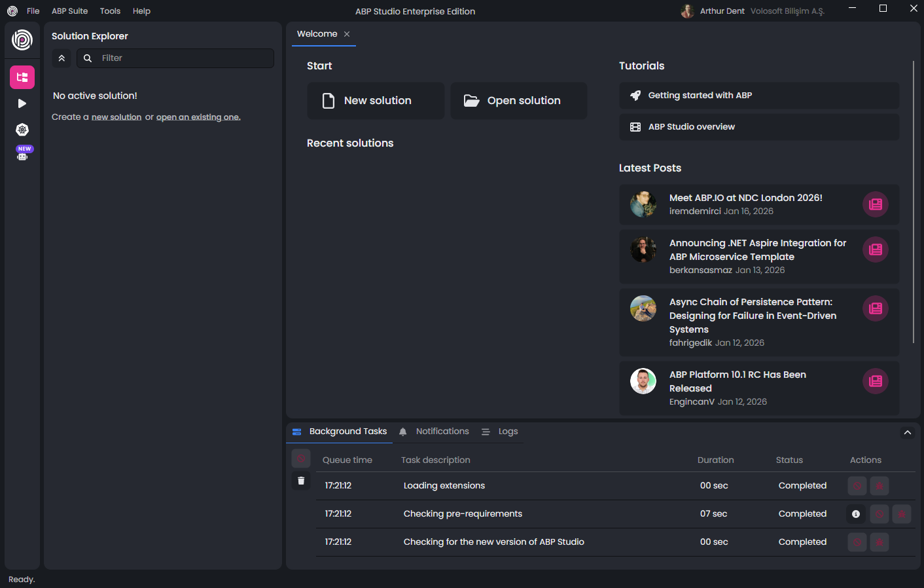Open post icon for .NET Aspire Integration announcement
The width and height of the screenshot is (924, 588).
coord(876,249)
